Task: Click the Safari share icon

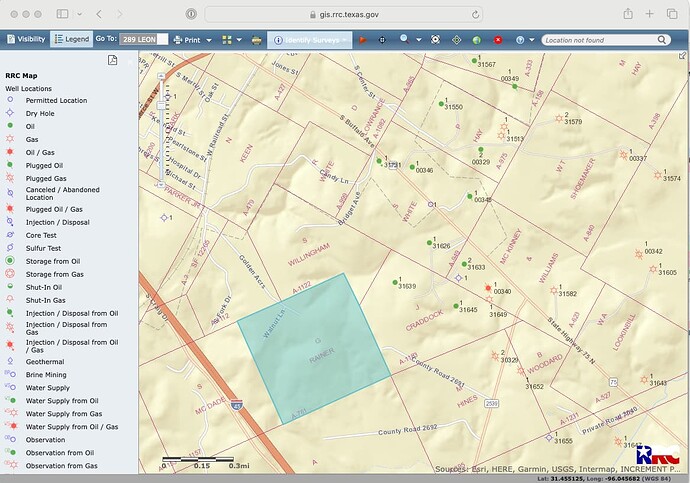Action: tap(628, 14)
